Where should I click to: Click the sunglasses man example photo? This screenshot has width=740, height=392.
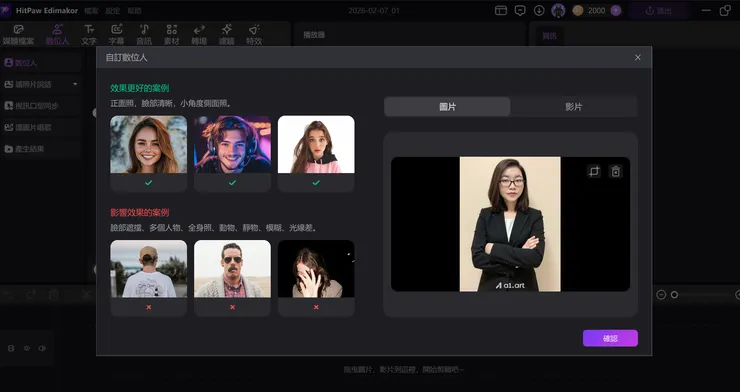[232, 269]
